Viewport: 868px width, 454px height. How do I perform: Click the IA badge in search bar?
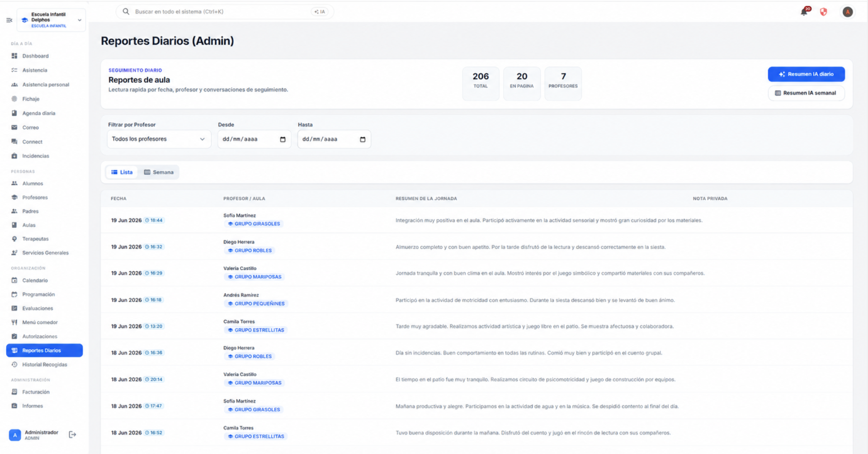click(320, 12)
